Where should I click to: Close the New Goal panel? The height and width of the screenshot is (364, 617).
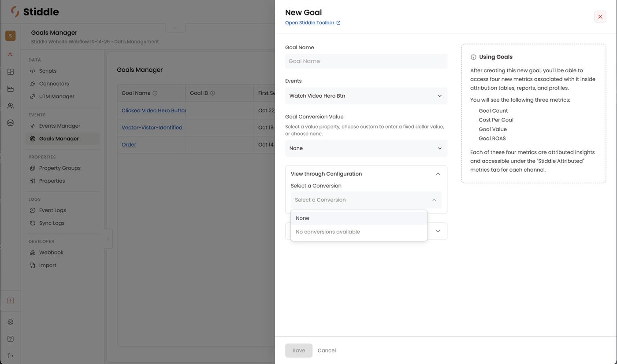pyautogui.click(x=600, y=17)
